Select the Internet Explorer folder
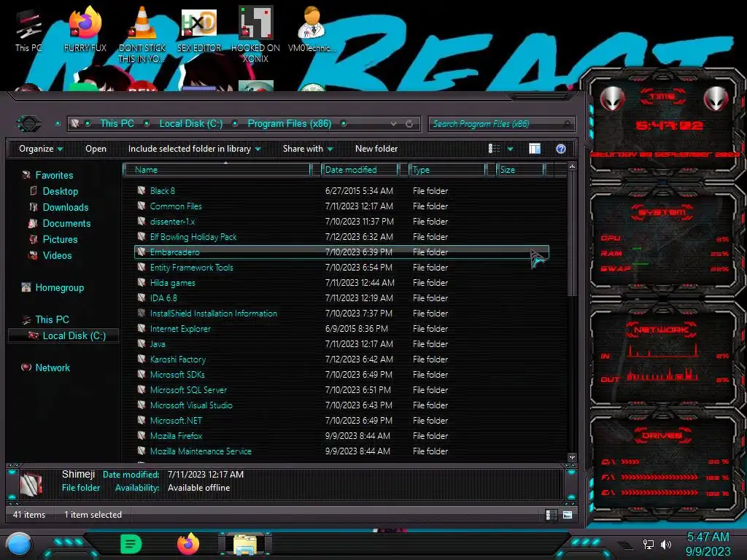 tap(341, 329)
